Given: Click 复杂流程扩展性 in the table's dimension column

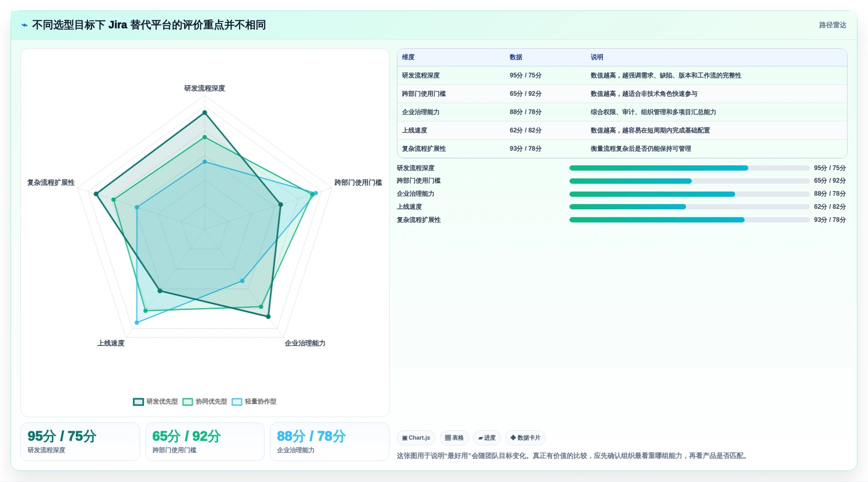Looking at the screenshot, I should click(424, 149).
